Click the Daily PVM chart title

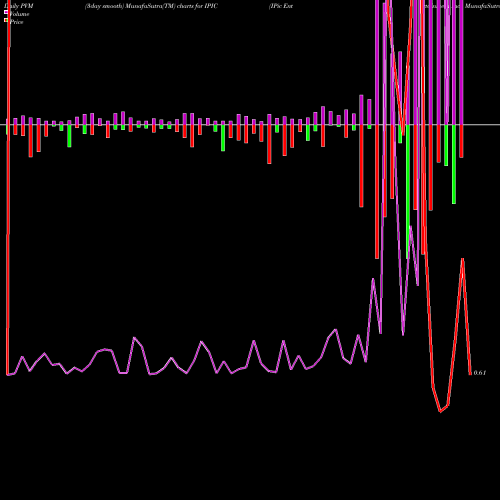point(19,6)
